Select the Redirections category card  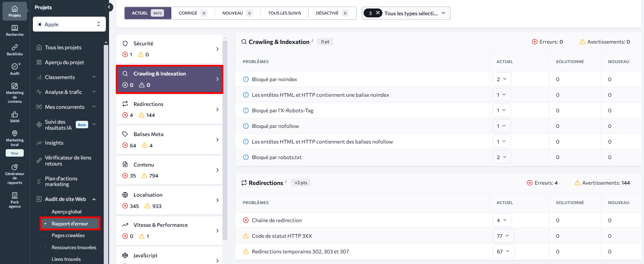click(169, 109)
